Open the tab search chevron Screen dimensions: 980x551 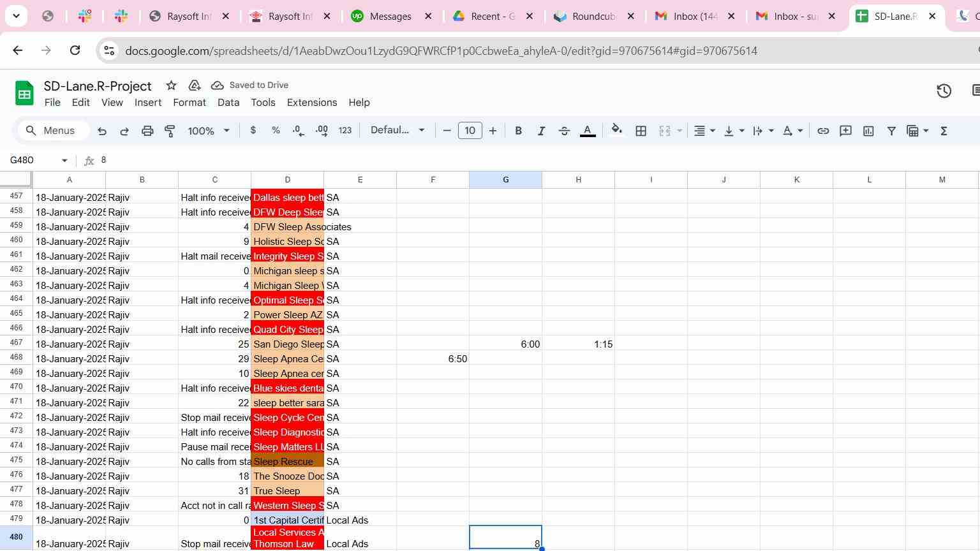click(x=16, y=17)
